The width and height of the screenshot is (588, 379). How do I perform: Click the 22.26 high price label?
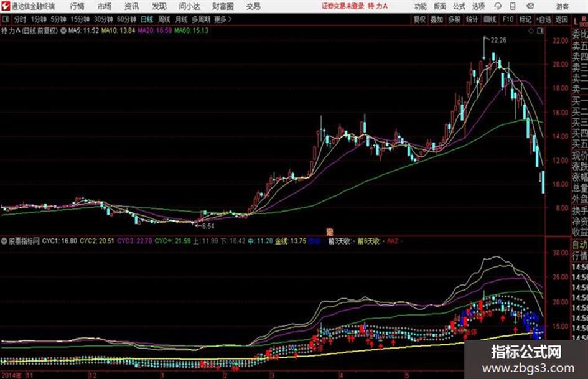click(x=499, y=40)
